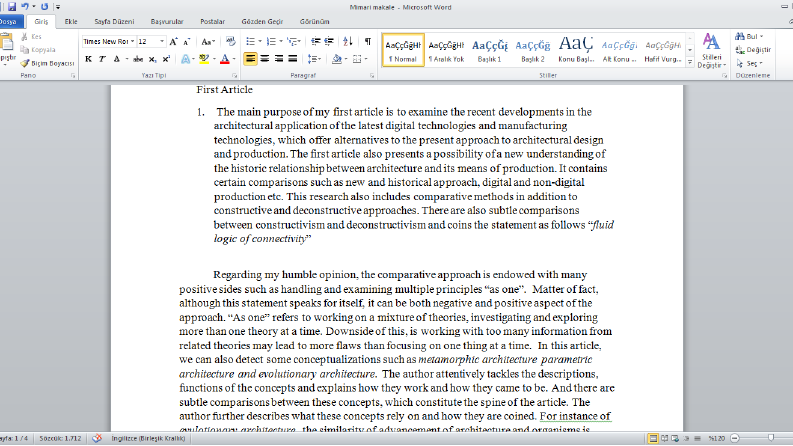Align text right
Screen dimensions: 793x446
(279, 59)
